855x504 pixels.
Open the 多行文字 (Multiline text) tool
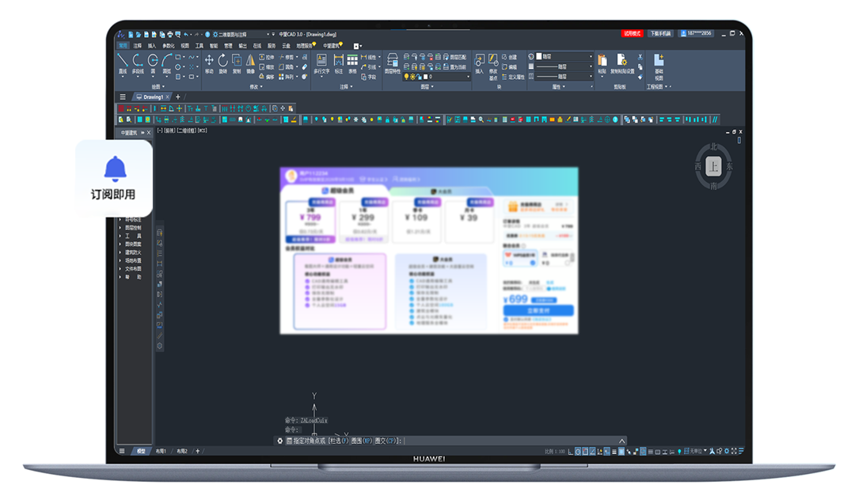321,63
